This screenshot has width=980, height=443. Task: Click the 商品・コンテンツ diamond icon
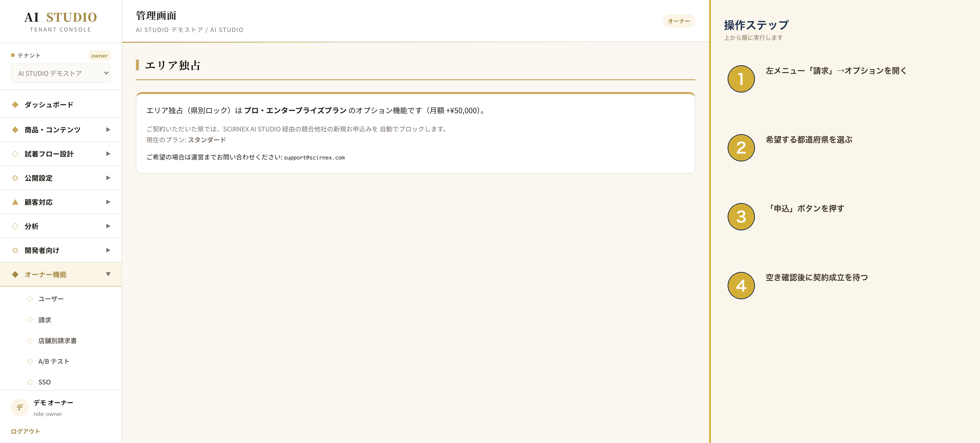point(15,130)
